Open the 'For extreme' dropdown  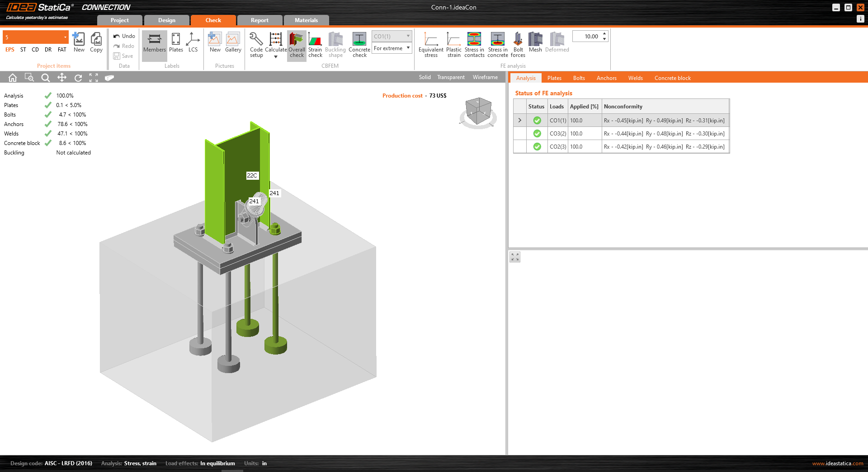(x=392, y=48)
